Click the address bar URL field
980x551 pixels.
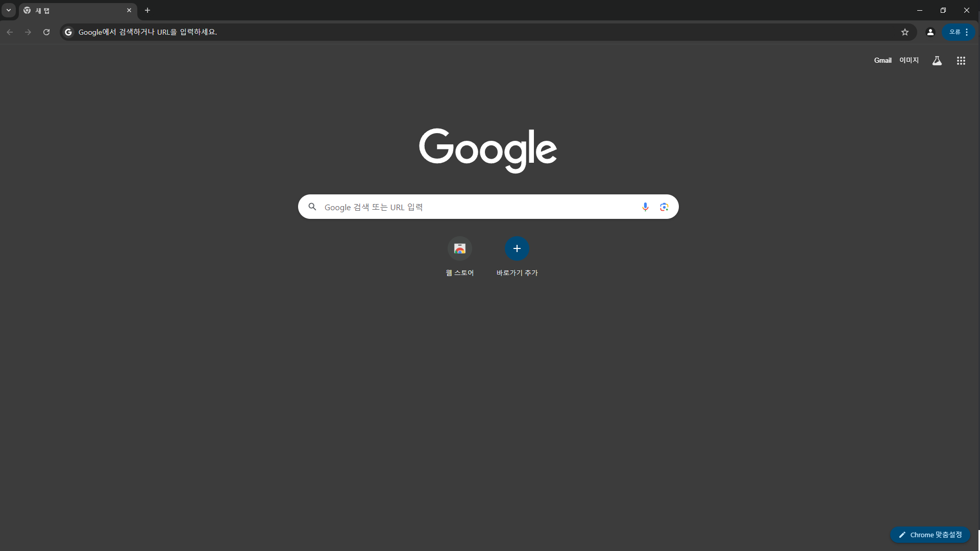pyautogui.click(x=459, y=32)
